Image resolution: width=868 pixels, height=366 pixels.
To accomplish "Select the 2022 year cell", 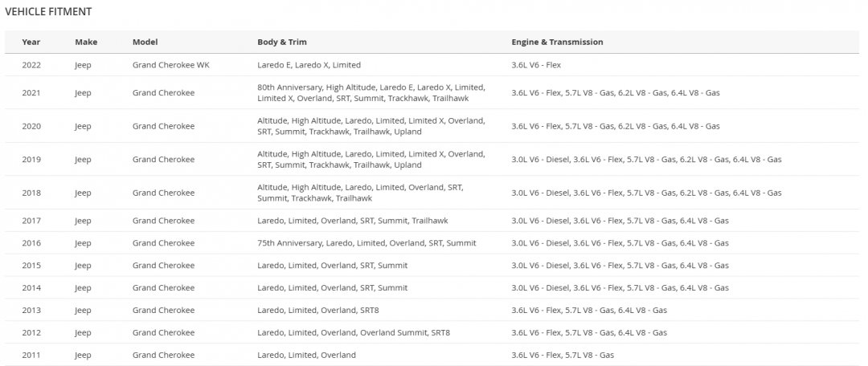I will point(31,65).
